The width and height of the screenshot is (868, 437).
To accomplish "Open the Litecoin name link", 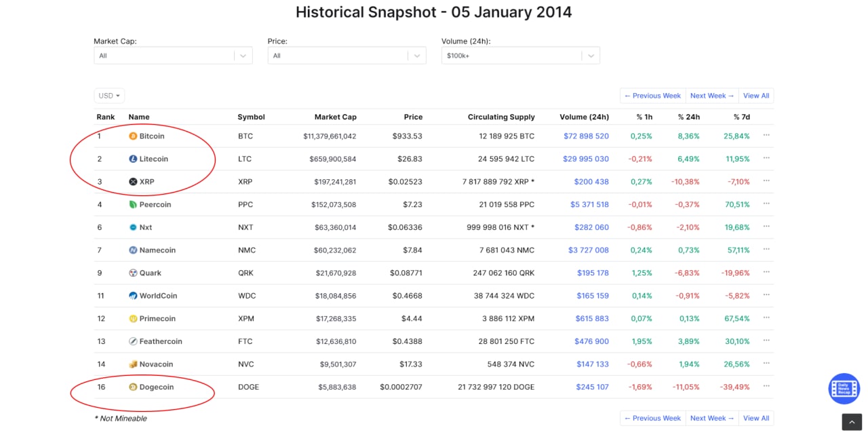I will [154, 159].
